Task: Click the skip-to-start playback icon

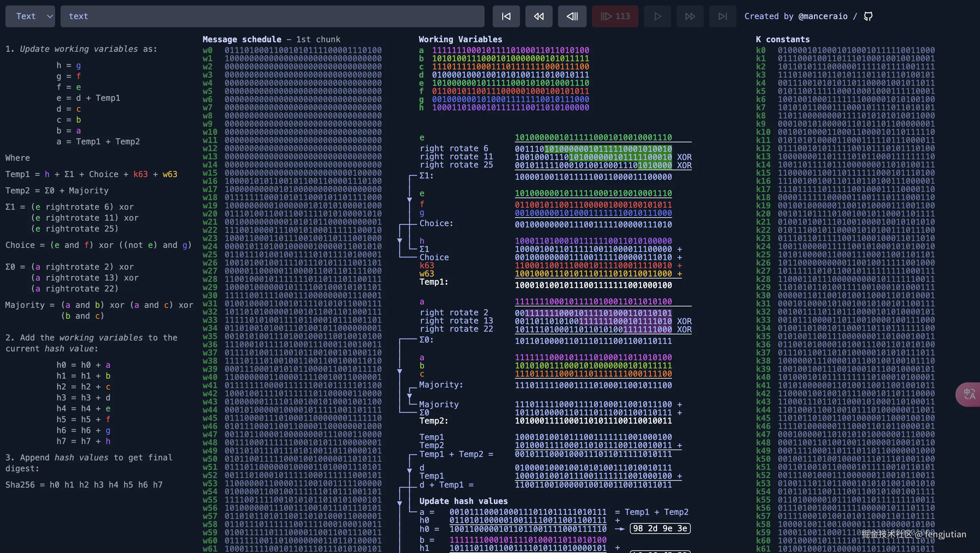Action: coord(506,16)
